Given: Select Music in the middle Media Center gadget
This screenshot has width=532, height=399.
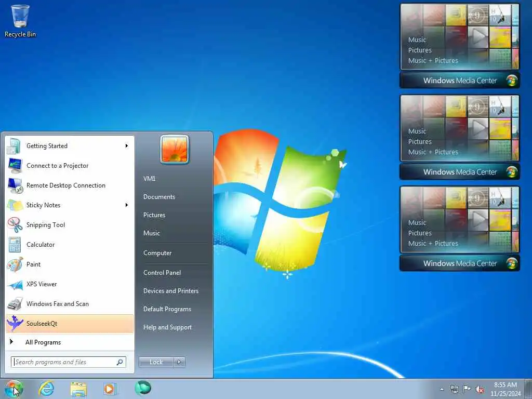Looking at the screenshot, I should [417, 131].
